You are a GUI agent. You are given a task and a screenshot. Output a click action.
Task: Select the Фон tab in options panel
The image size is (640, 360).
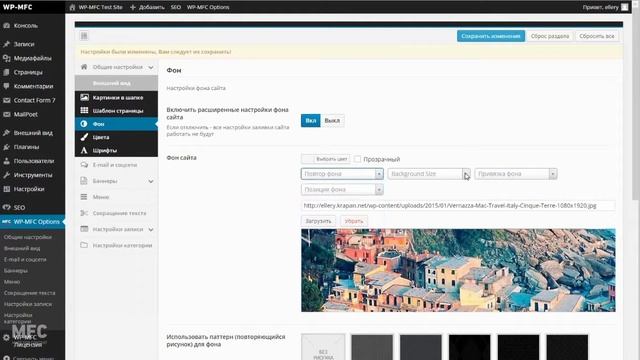pos(116,124)
